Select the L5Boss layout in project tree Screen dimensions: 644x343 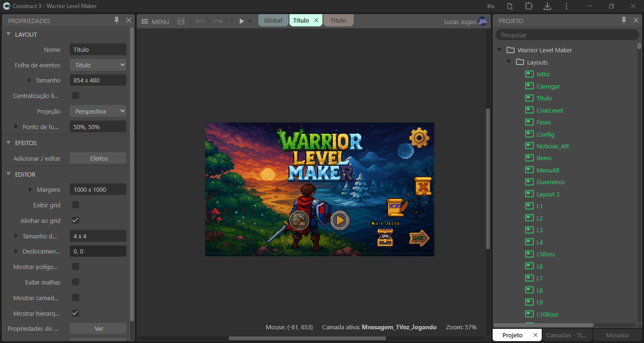click(545, 254)
